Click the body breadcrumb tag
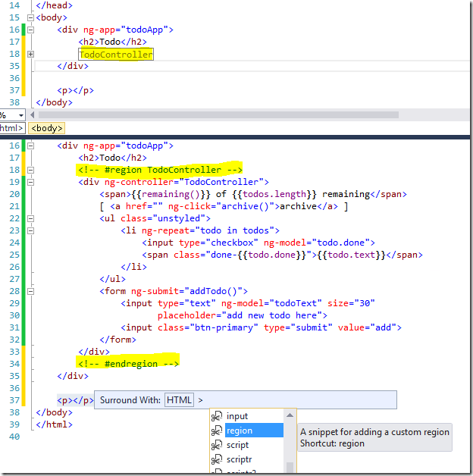This screenshot has width=473, height=476. [47, 128]
